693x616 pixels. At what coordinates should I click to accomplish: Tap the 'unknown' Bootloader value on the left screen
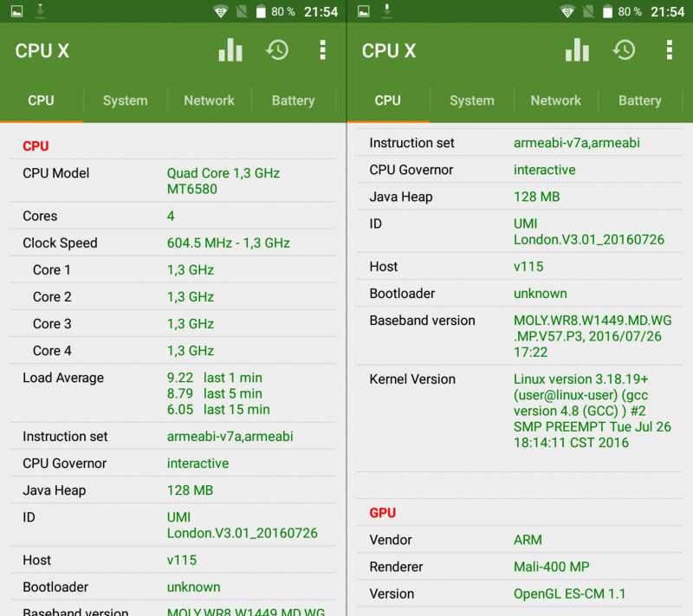point(193,587)
